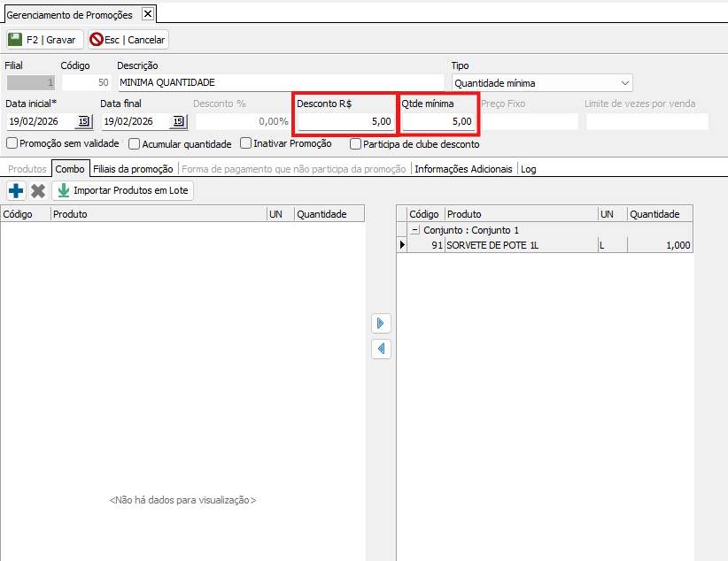The image size is (728, 561).
Task: Click the blue plus add icon
Action: pos(16,190)
